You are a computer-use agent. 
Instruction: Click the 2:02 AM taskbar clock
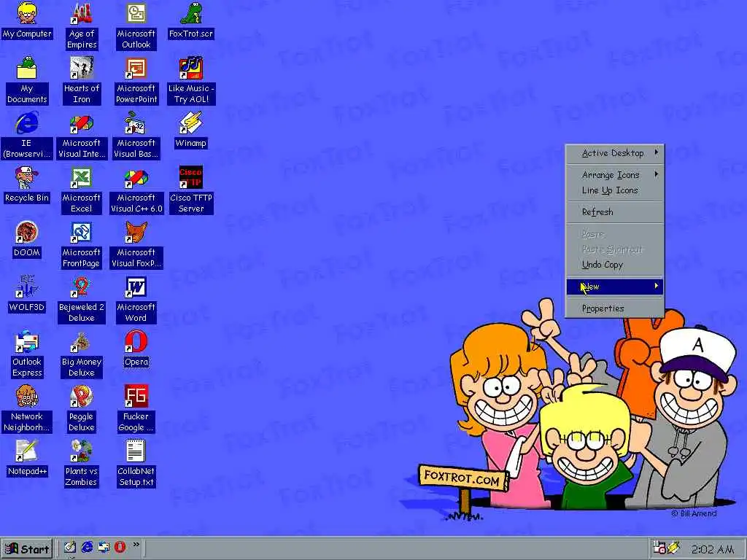coord(712,549)
